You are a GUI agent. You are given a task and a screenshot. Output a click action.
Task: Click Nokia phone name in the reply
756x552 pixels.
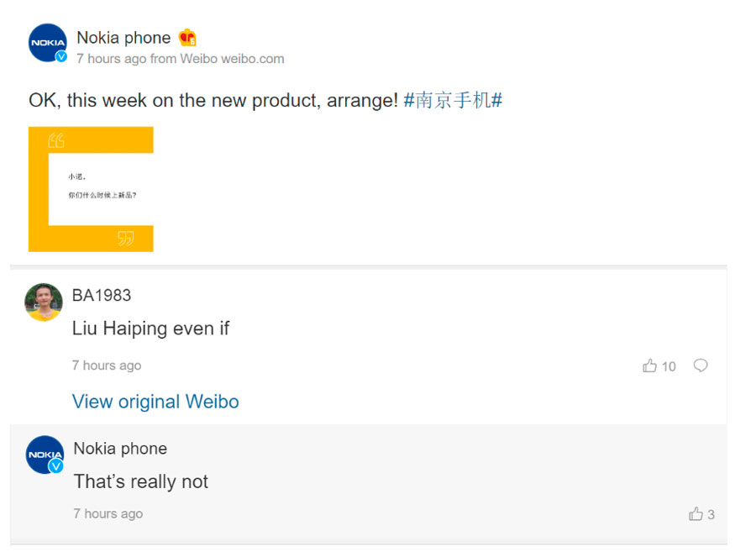(x=120, y=449)
